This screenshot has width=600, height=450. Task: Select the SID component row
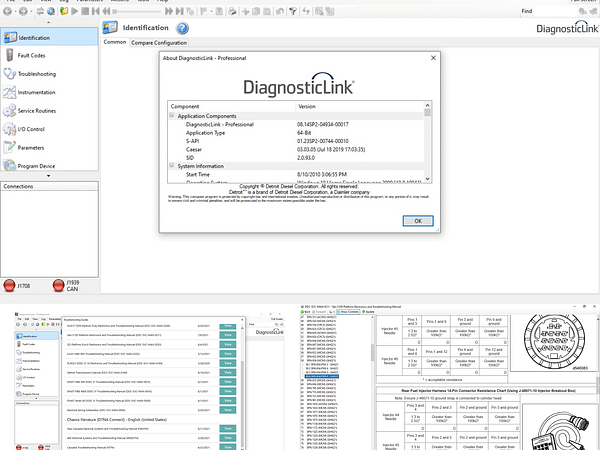(297, 158)
